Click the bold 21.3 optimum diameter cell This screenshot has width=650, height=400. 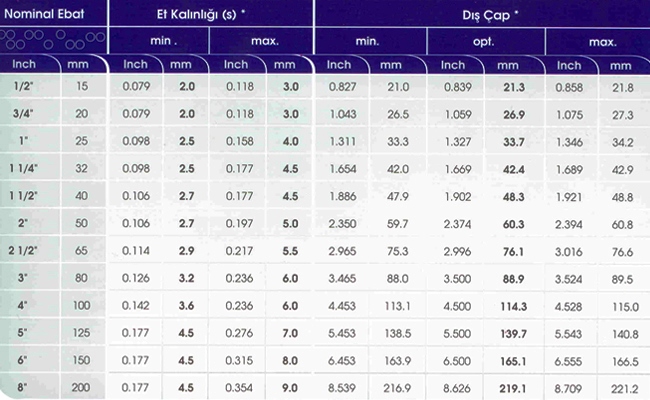point(513,88)
